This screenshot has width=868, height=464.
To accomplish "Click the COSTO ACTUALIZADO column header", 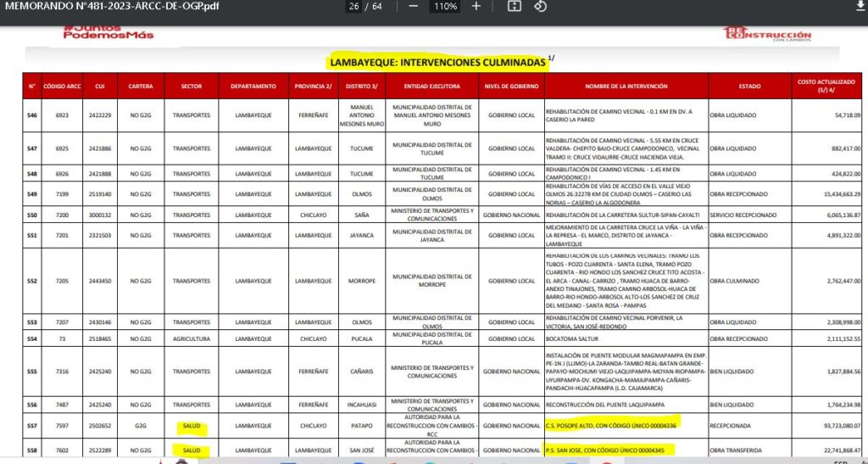I will pyautogui.click(x=826, y=86).
